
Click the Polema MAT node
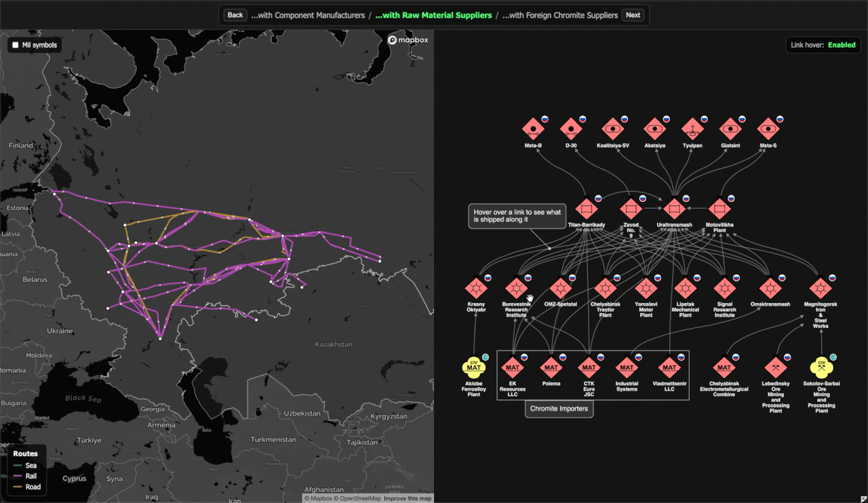click(551, 367)
